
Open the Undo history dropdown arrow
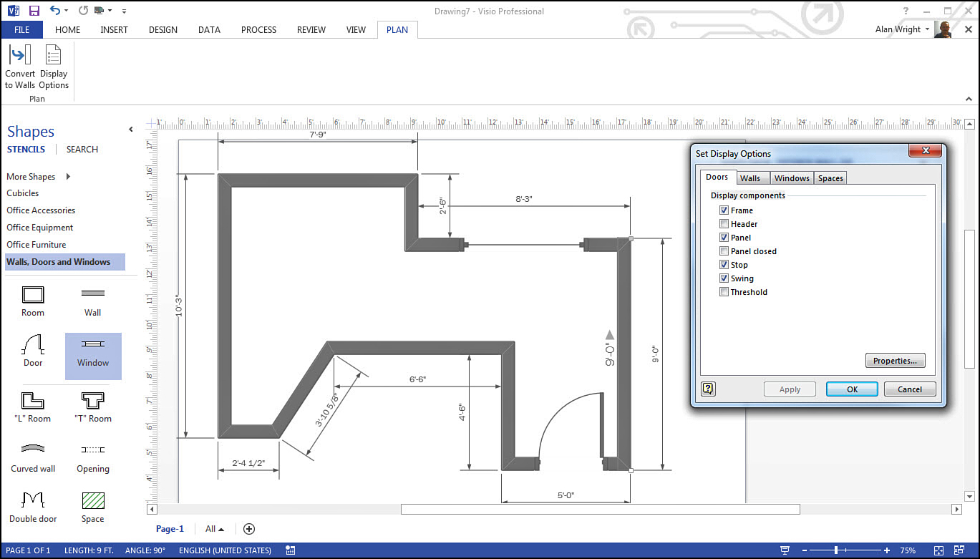coord(67,11)
